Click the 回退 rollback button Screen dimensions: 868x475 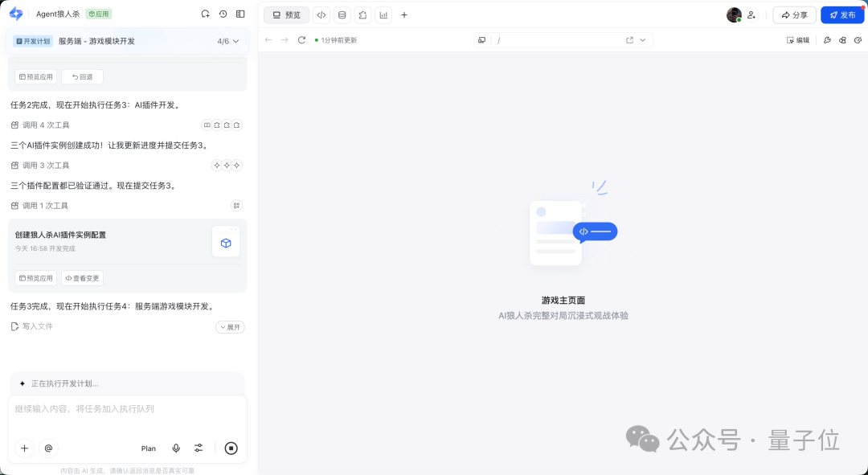(83, 77)
